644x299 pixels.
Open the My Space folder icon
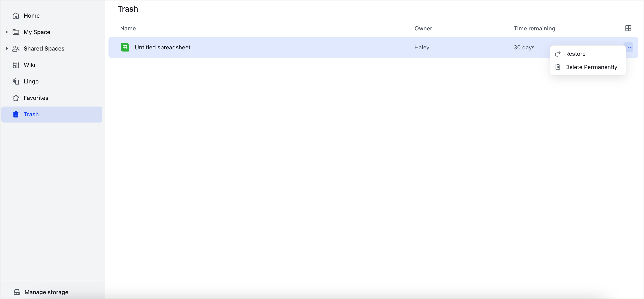[16, 32]
